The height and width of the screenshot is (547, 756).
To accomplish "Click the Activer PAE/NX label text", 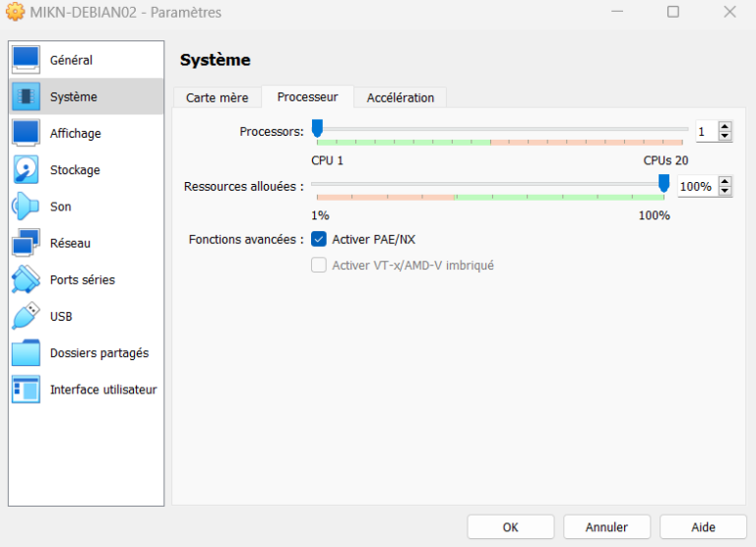I will (374, 239).
